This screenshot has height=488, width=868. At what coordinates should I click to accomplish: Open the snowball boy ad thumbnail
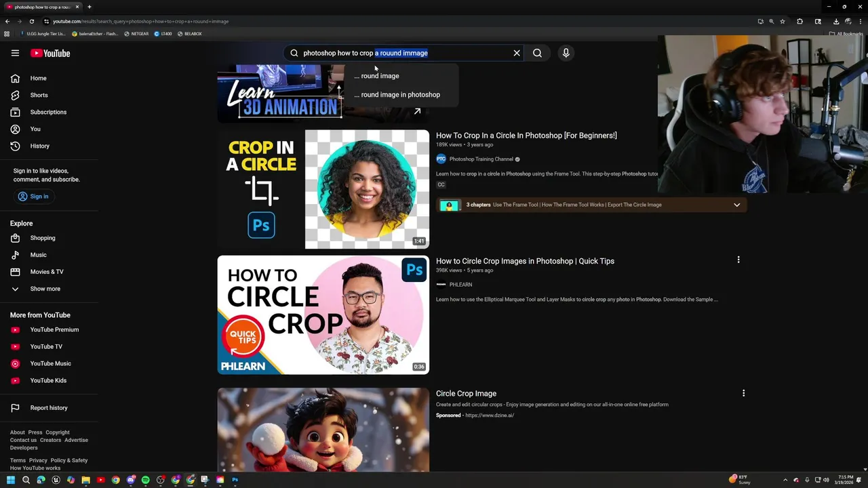coord(323,430)
